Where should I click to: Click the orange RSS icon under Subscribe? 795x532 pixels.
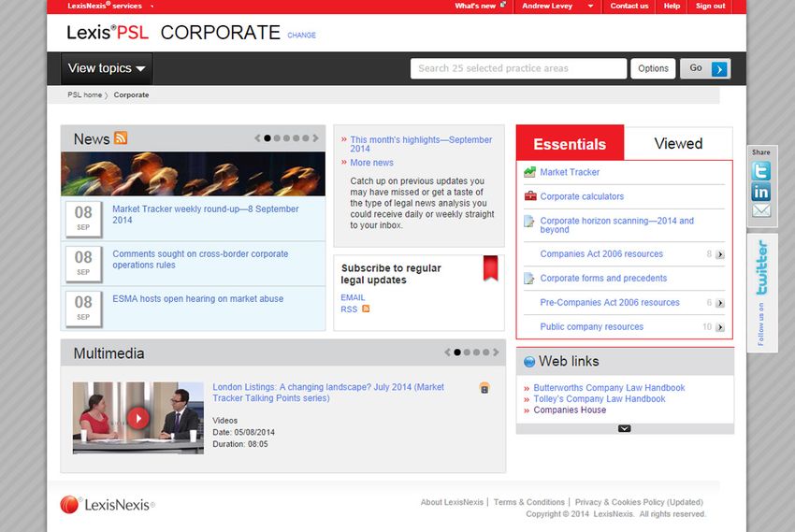pos(366,309)
